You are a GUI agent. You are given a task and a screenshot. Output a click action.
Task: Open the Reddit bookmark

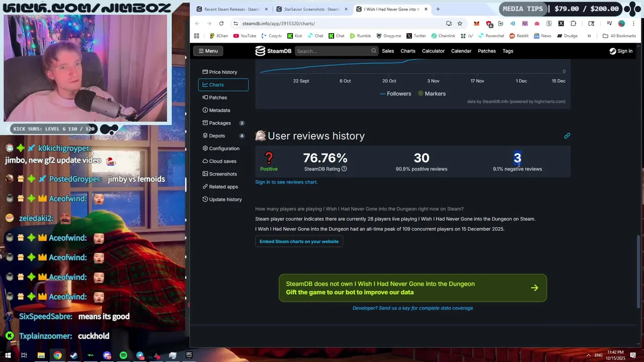(x=519, y=36)
